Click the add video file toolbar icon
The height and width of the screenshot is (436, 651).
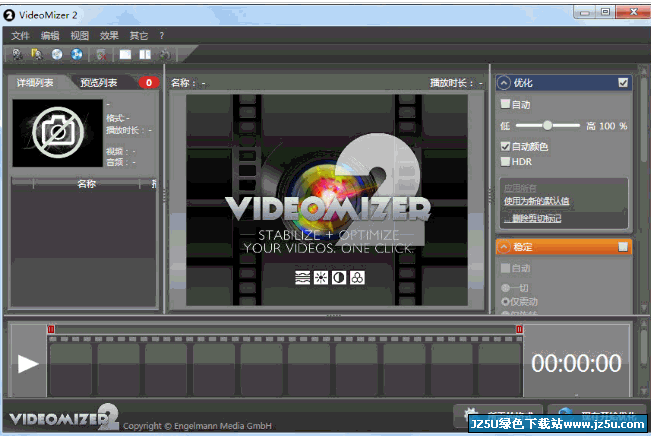[x=17, y=54]
